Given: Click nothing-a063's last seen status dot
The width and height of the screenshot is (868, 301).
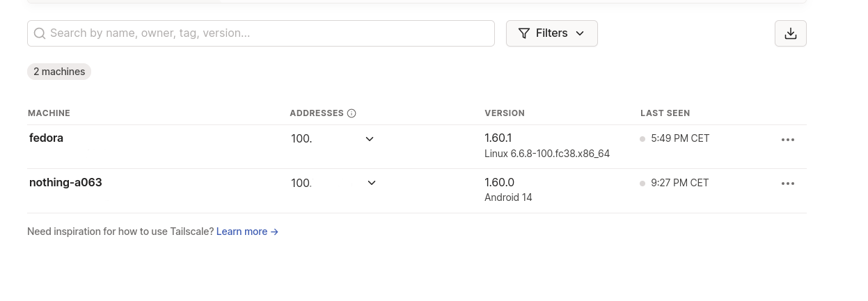Looking at the screenshot, I should (x=642, y=184).
